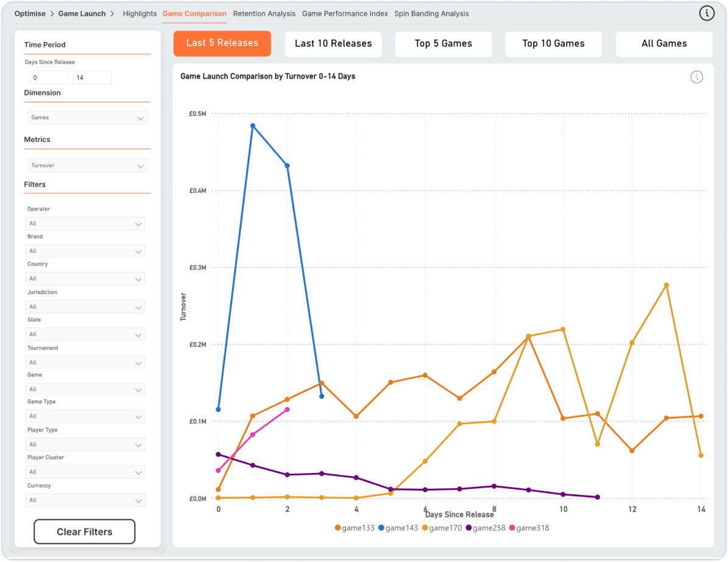Expand the Operator filter dropdown
The width and height of the screenshot is (728, 562).
[x=85, y=224]
